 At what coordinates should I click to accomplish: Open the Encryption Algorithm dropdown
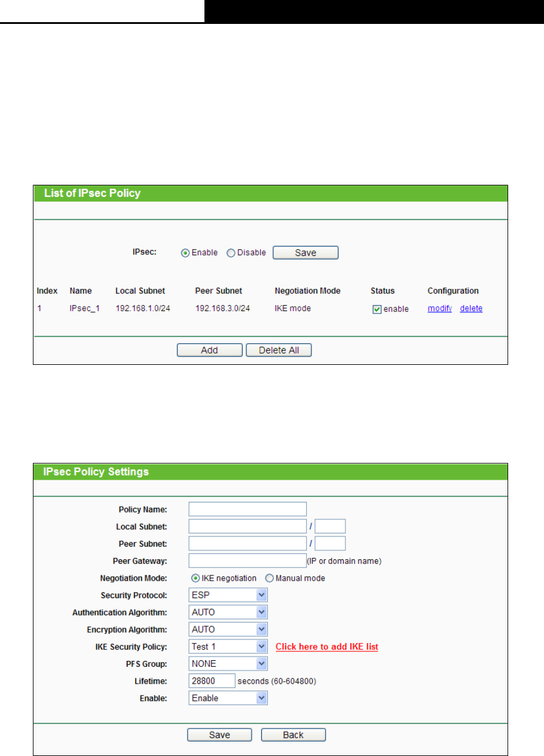coord(228,629)
